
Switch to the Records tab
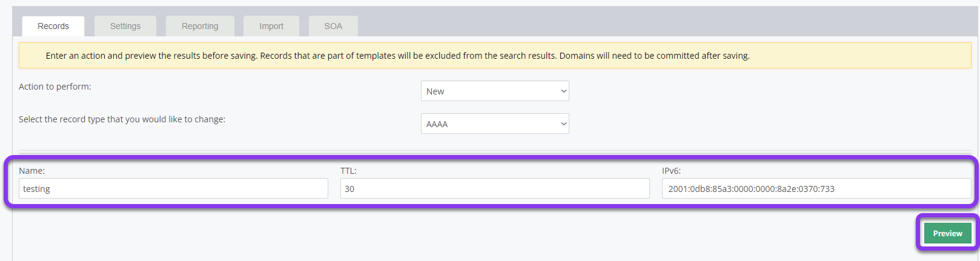53,26
